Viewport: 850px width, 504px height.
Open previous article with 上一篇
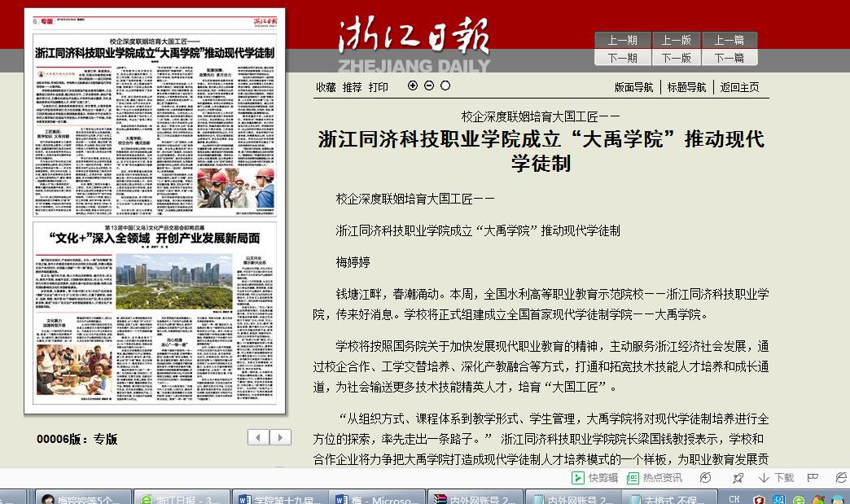pos(730,40)
